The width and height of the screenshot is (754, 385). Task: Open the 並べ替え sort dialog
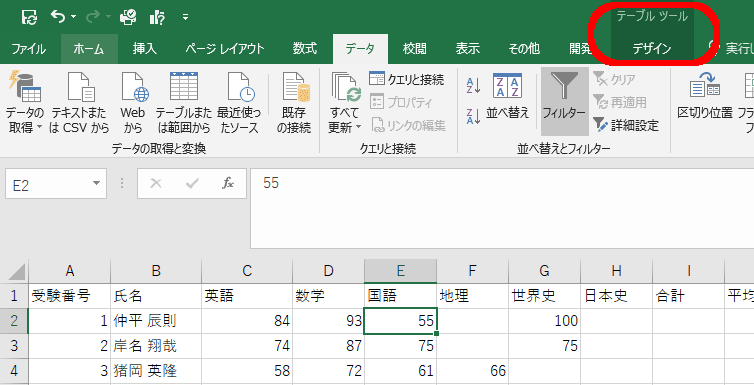coord(508,97)
